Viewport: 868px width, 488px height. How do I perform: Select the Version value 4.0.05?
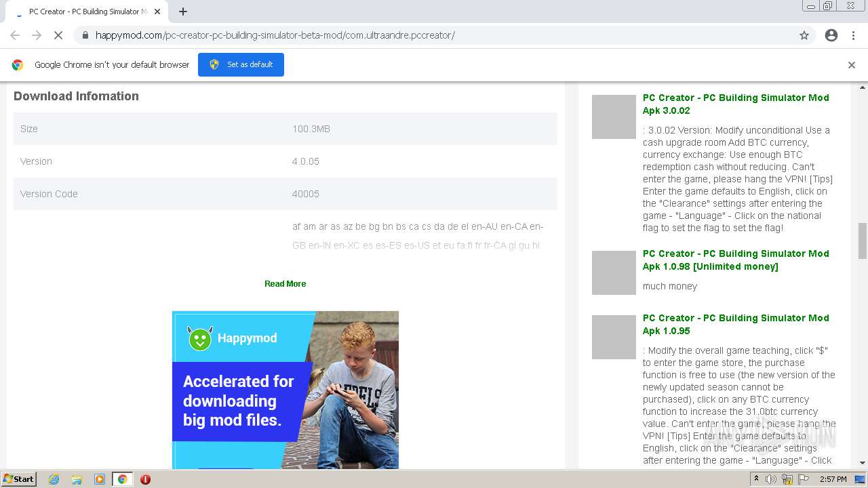click(306, 161)
